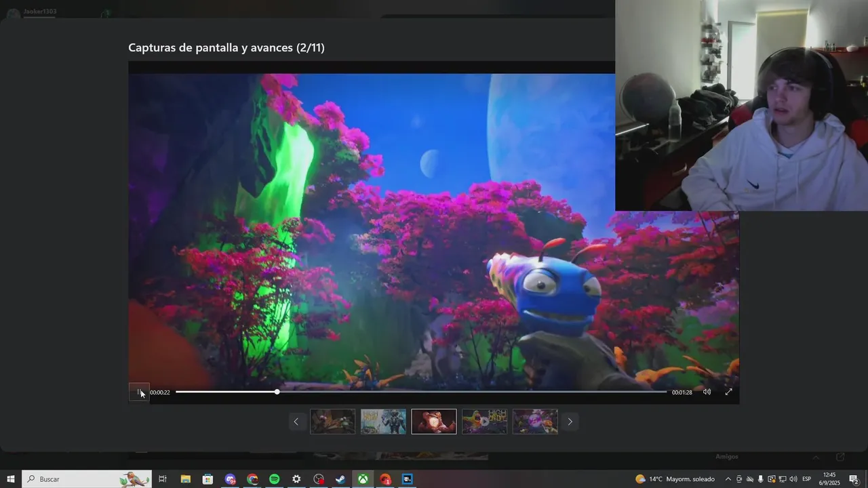Viewport: 868px width, 488px height.
Task: Open Windows Settings from the taskbar
Action: (x=296, y=479)
